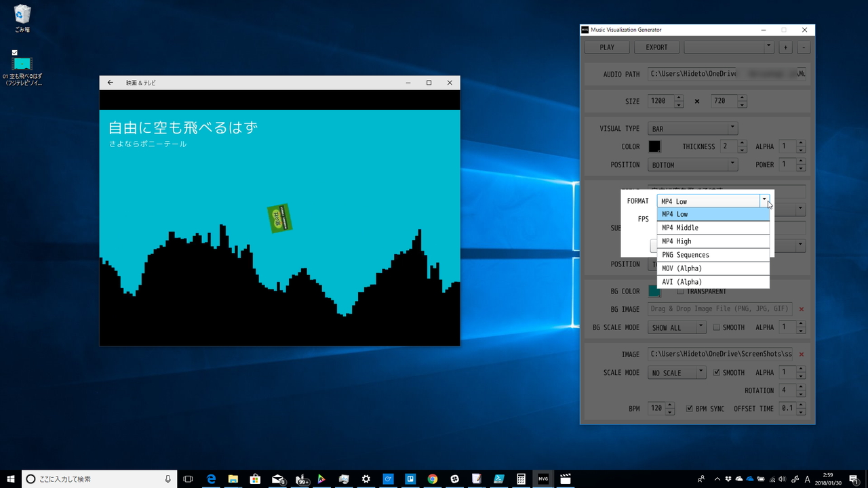868x488 pixels.
Task: Switch to MVG app on the taskbar
Action: 543,479
